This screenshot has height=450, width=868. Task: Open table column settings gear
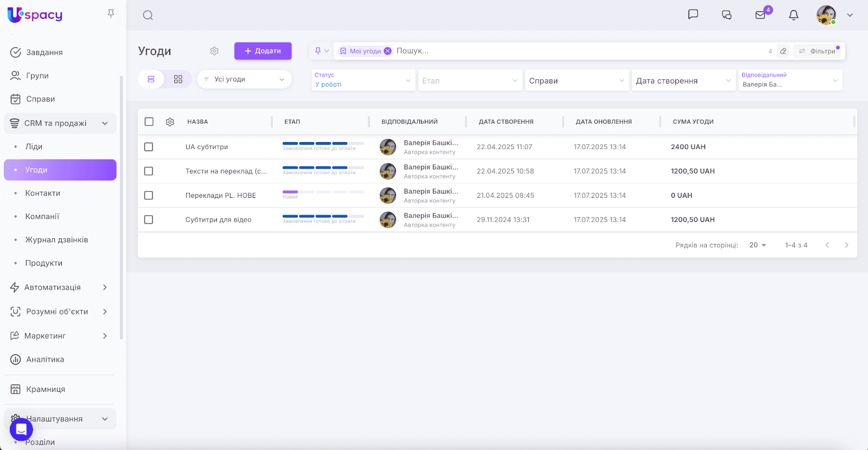pyautogui.click(x=170, y=122)
